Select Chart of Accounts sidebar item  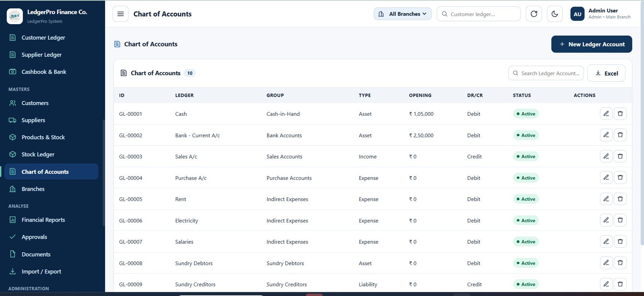click(51, 172)
